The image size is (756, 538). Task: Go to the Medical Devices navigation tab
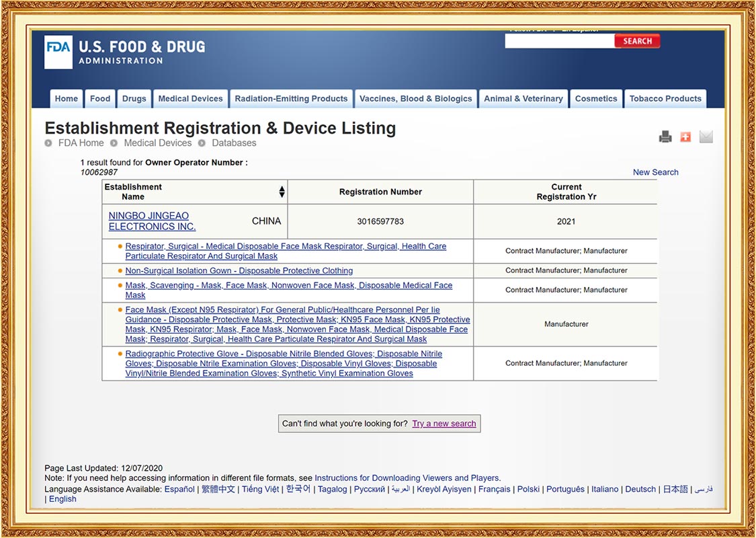click(190, 98)
